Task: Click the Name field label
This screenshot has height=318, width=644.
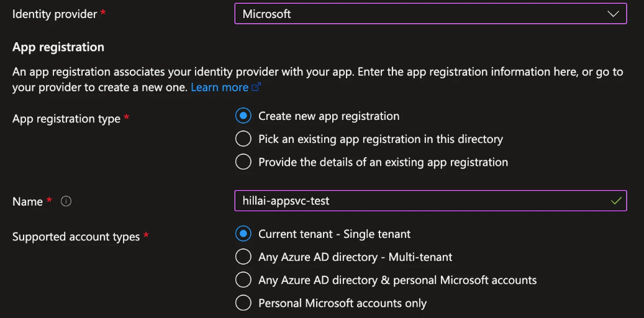Action: pyautogui.click(x=27, y=202)
